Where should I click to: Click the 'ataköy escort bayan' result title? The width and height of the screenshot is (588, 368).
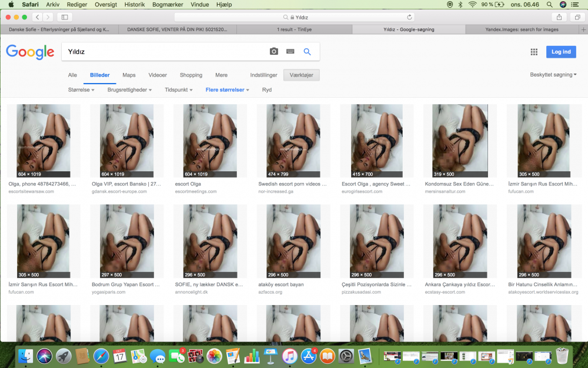281,284
